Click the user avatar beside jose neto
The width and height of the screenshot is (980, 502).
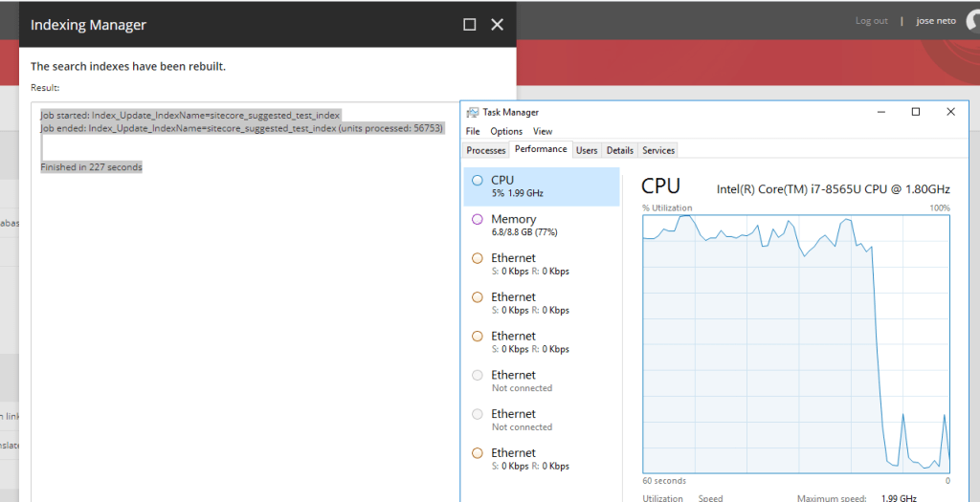(970, 23)
